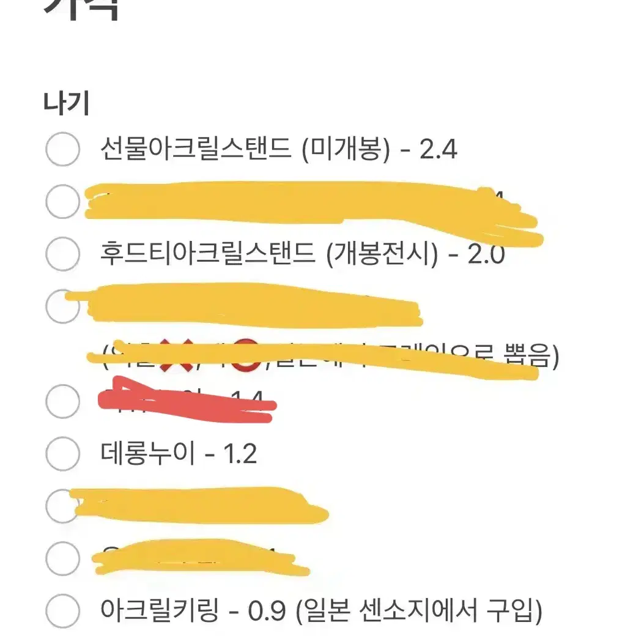Select the radio button between 선물아크릴스탠드 and 후드티아크릴스탠드

coord(62,201)
